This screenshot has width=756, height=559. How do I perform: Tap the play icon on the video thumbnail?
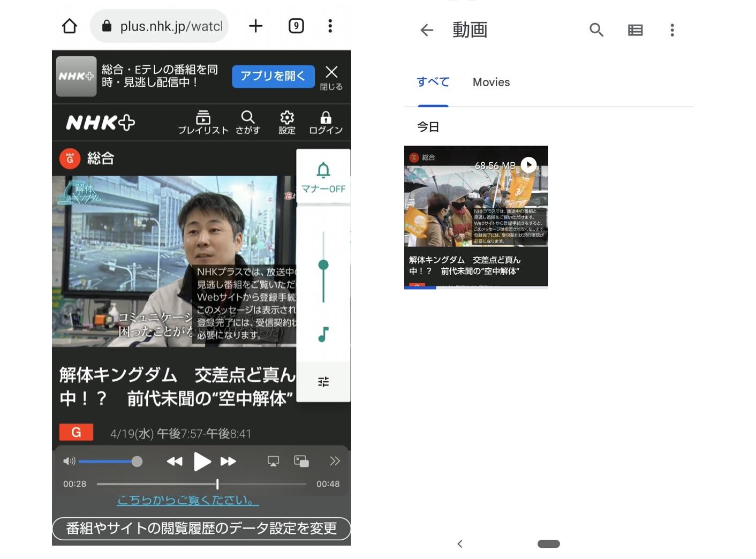[528, 164]
